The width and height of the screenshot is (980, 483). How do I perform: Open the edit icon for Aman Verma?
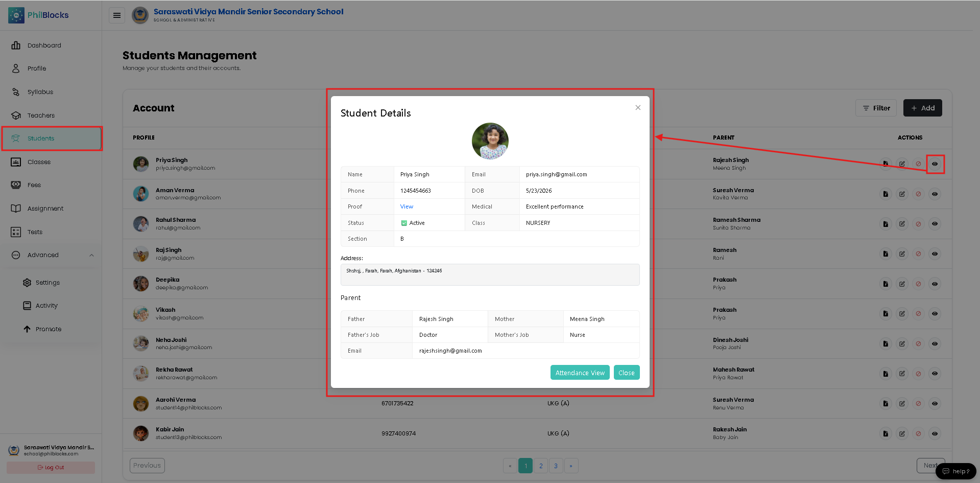tap(902, 194)
